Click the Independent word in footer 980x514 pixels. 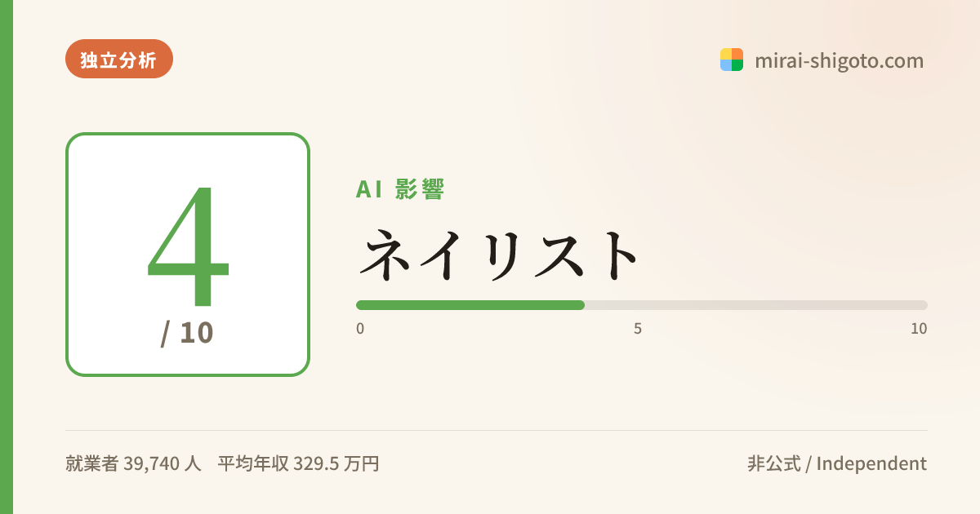tap(871, 464)
